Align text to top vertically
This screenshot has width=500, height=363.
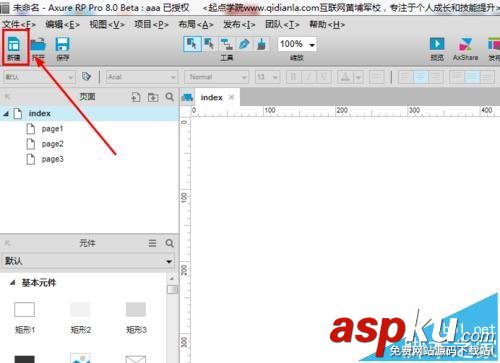[457, 77]
